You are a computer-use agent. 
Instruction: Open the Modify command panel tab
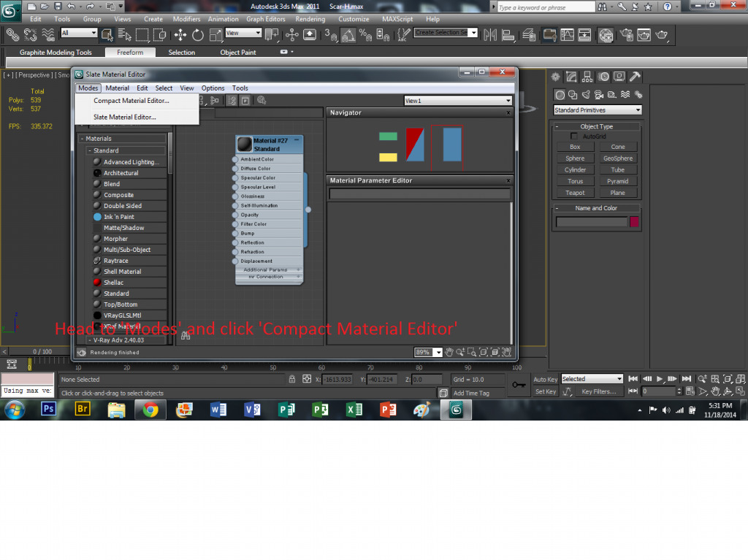click(571, 77)
